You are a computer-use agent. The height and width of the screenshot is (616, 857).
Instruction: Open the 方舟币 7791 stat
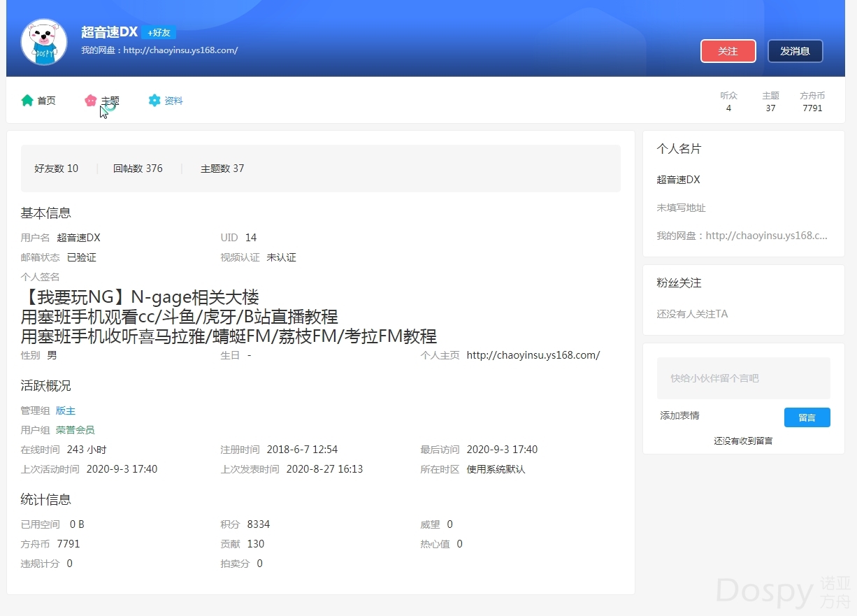pos(812,102)
